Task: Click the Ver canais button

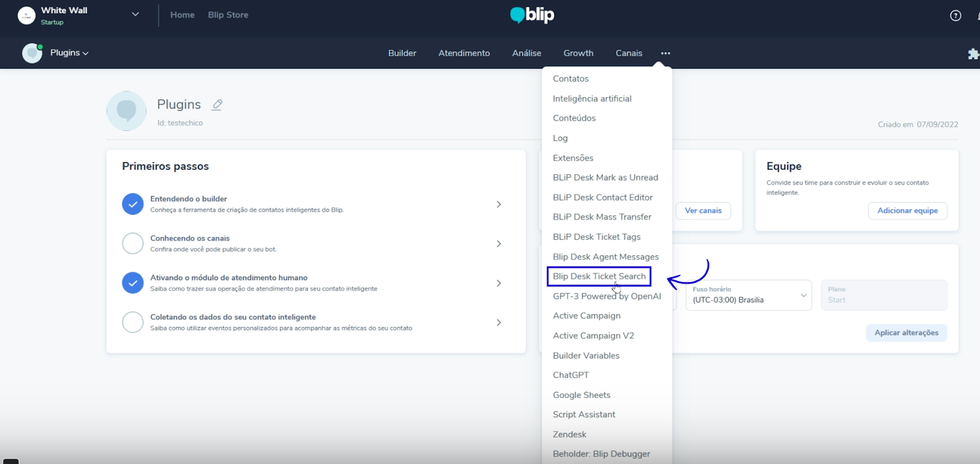Action: [x=703, y=211]
